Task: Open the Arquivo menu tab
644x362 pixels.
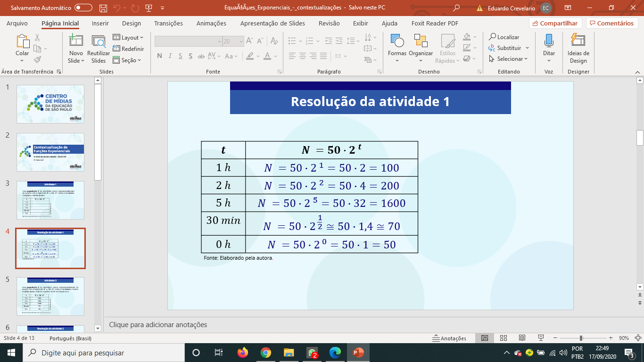Action: pyautogui.click(x=17, y=24)
